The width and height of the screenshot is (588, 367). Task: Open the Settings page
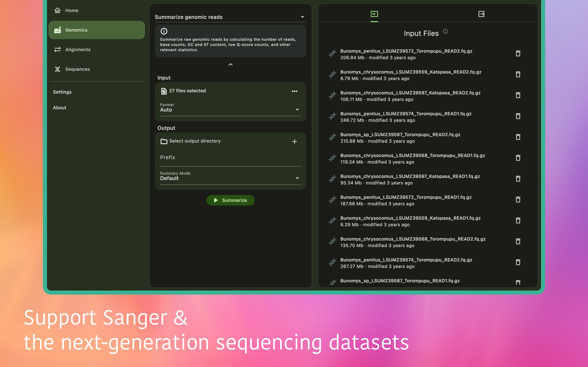click(x=62, y=92)
